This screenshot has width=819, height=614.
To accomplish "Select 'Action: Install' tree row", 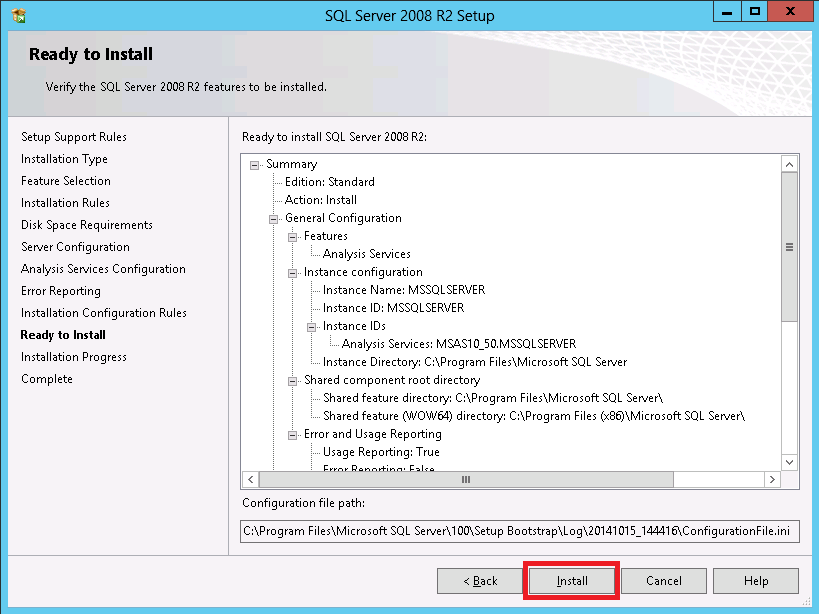I will click(x=321, y=200).
